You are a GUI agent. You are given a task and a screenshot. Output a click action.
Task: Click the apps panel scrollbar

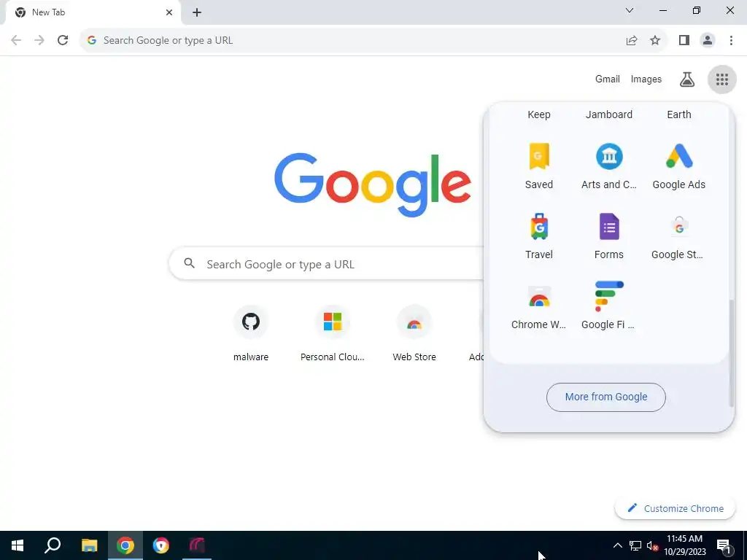point(731,352)
